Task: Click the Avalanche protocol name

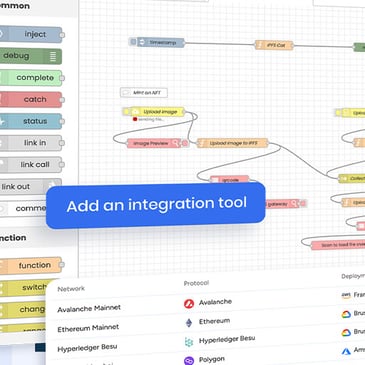Action: coord(215,302)
